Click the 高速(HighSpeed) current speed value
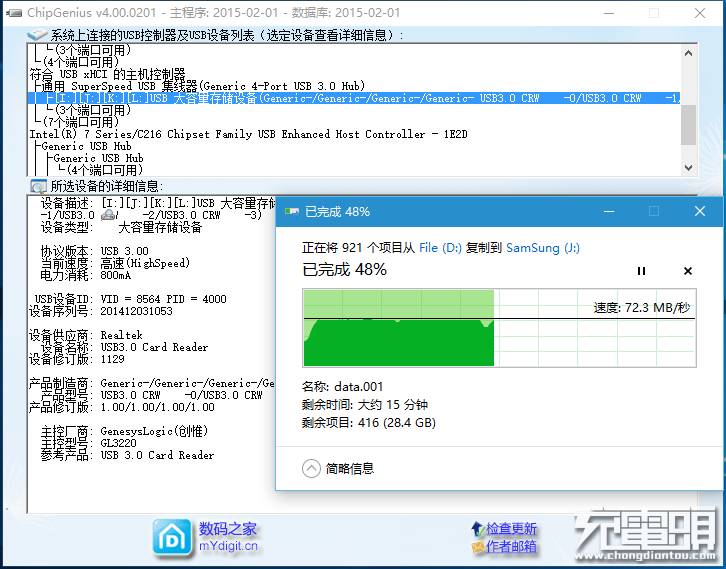 (145, 263)
